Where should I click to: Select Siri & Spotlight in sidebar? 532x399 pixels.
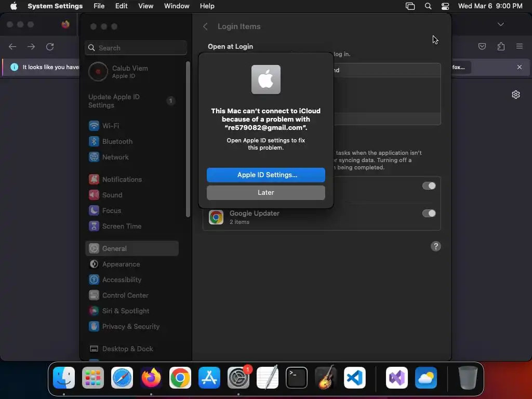coord(132,311)
